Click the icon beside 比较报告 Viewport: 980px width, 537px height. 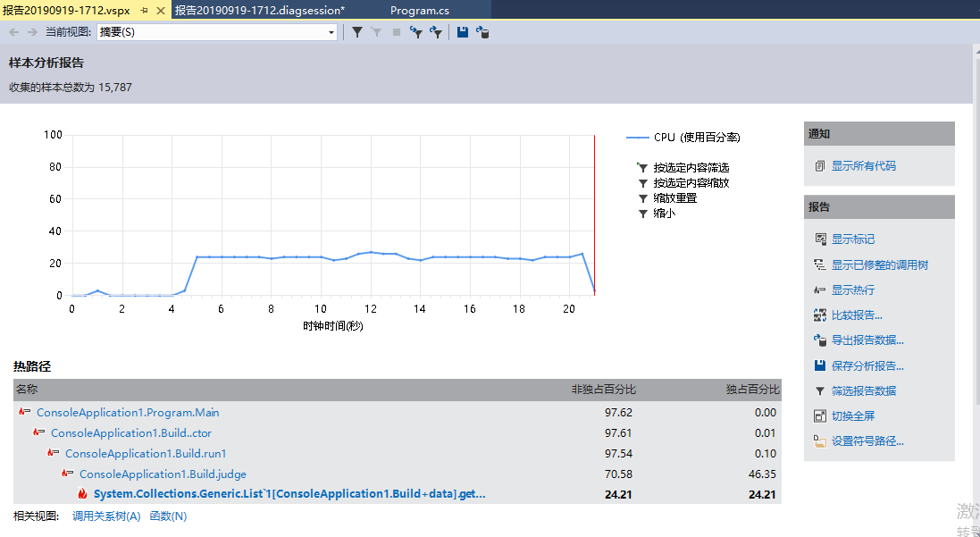pyautogui.click(x=820, y=315)
